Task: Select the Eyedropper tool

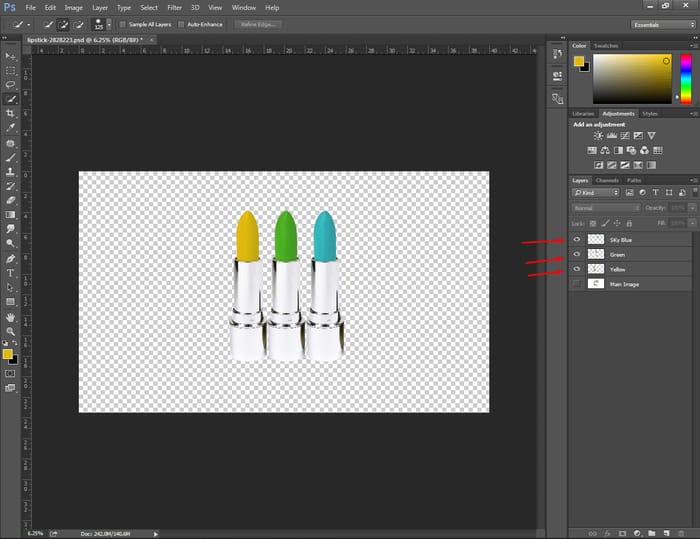Action: pos(10,128)
